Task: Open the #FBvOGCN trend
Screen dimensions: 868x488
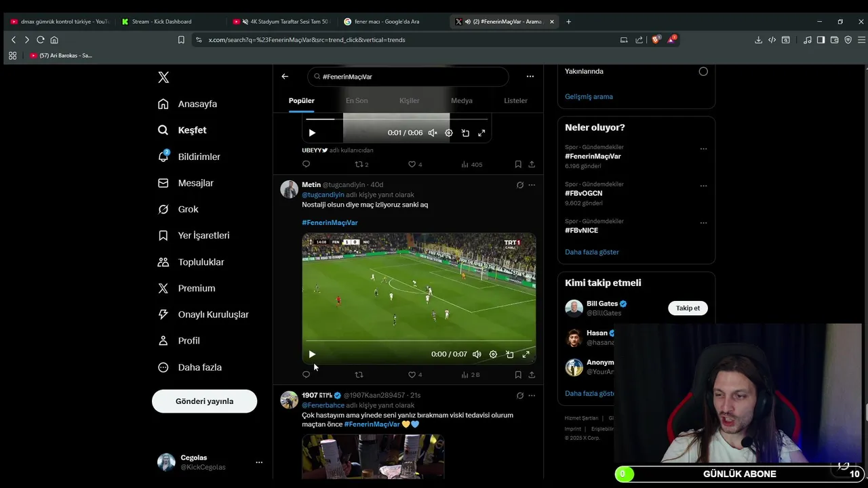Action: click(583, 193)
